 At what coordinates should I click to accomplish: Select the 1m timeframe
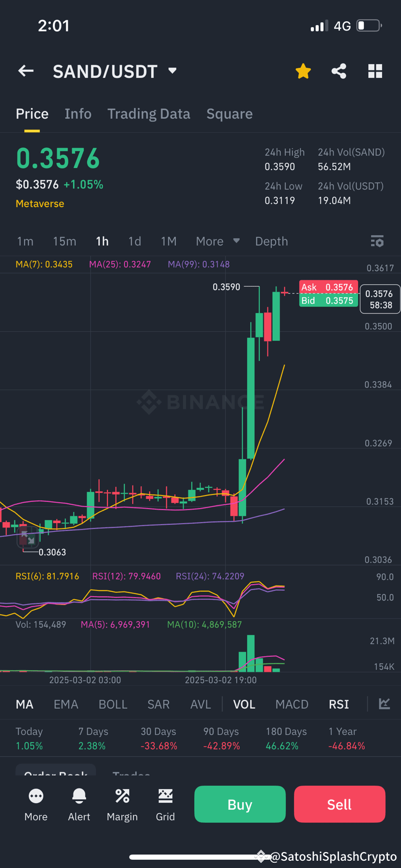(25, 241)
